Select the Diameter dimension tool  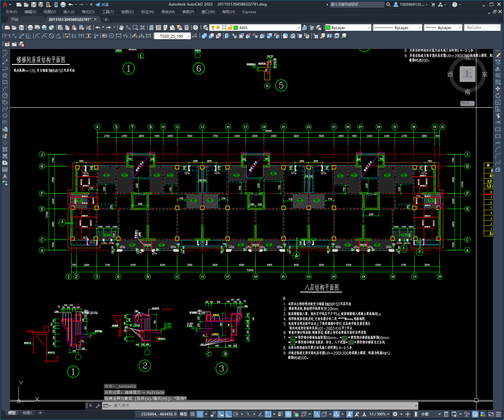(51, 36)
